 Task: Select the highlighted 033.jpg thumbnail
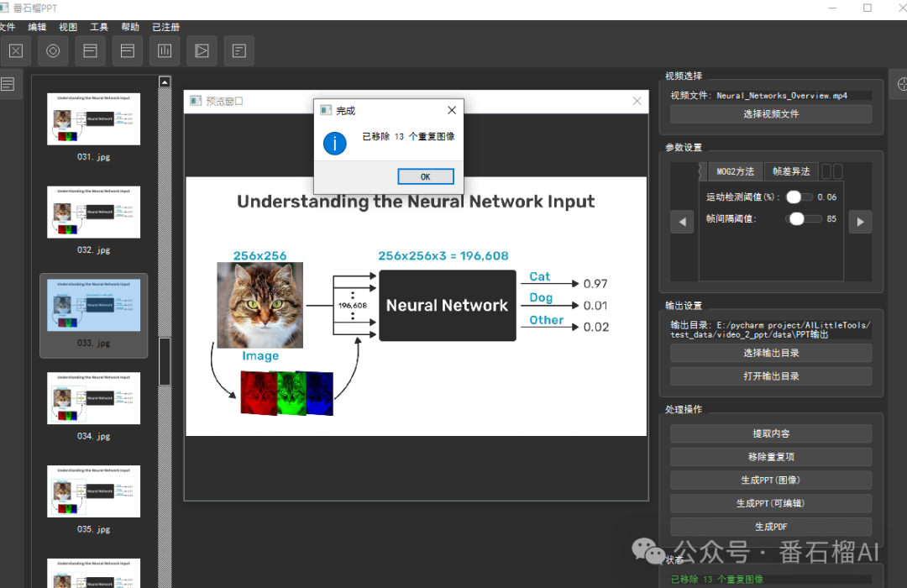point(94,306)
